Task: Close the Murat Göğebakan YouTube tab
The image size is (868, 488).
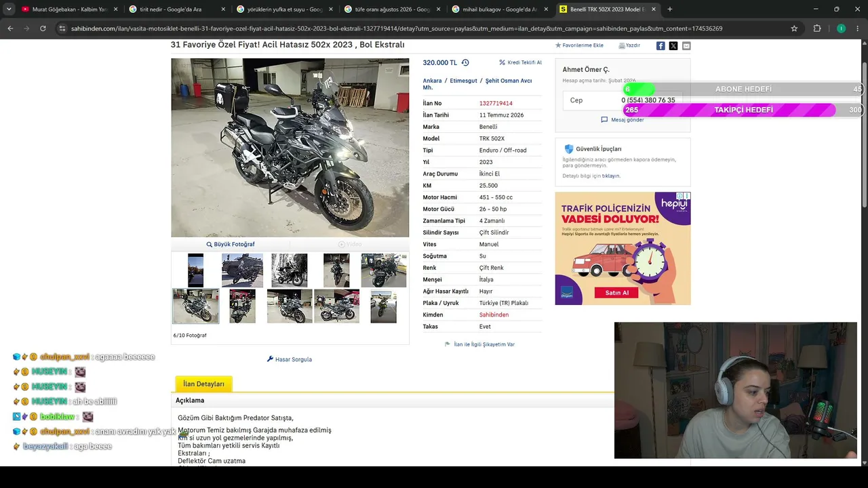Action: [115, 9]
